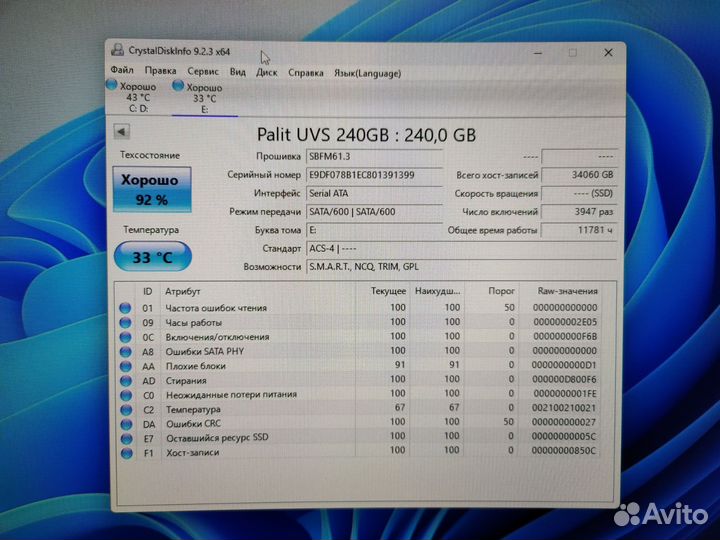
Task: Click the serial number field E9DF078B1EC801391399
Action: [x=374, y=175]
